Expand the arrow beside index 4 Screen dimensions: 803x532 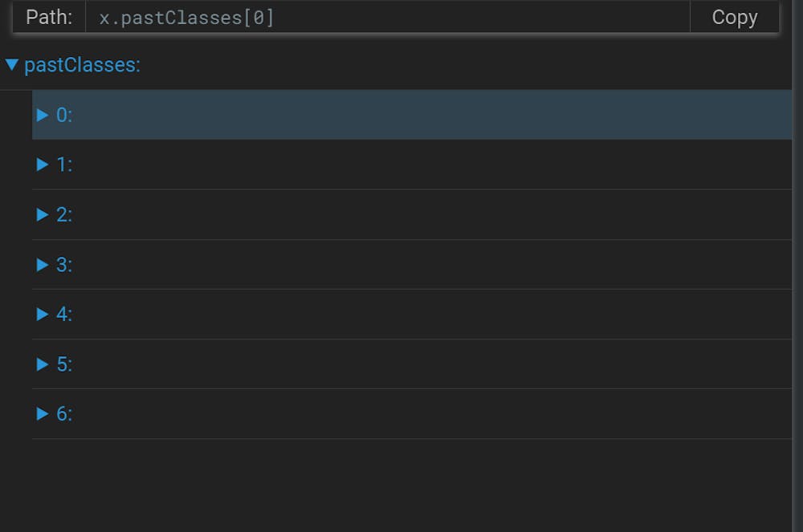point(43,314)
